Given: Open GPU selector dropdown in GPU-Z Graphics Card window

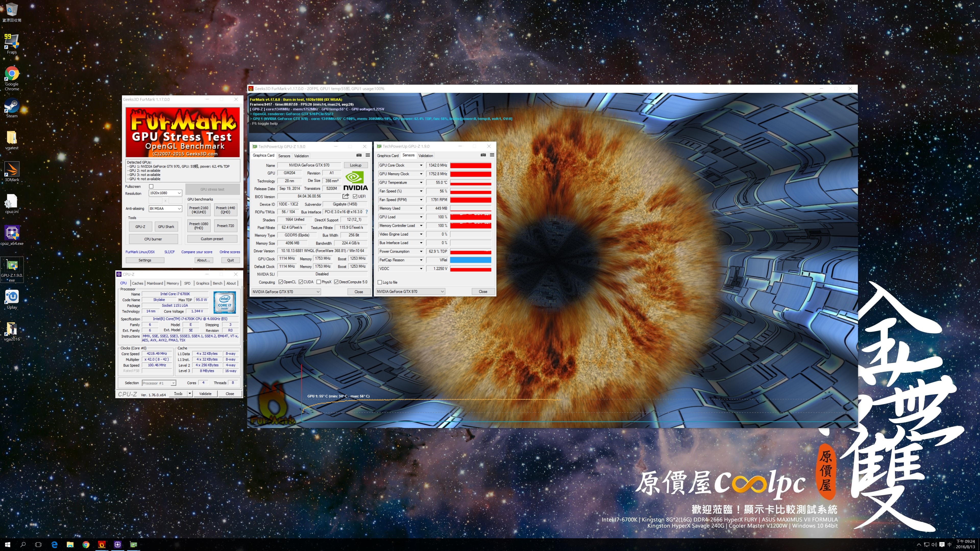Looking at the screenshot, I should [x=286, y=292].
